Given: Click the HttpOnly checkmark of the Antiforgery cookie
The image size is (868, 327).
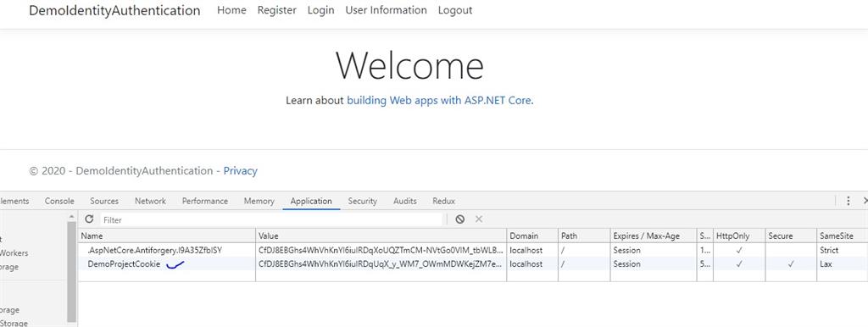Looking at the screenshot, I should tap(739, 250).
